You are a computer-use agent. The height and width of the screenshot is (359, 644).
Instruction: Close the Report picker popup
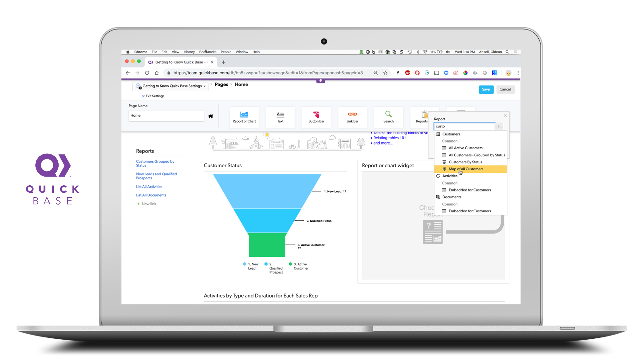click(x=505, y=115)
